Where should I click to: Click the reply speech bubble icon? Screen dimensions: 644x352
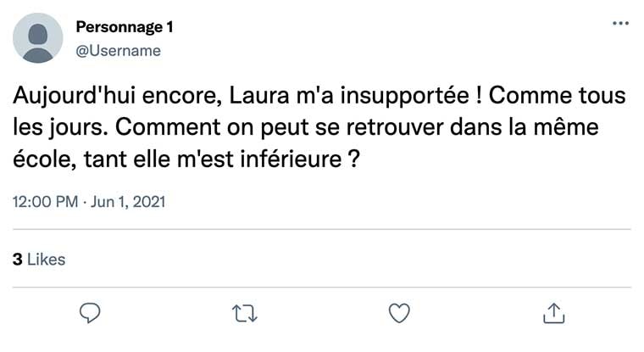(x=91, y=313)
